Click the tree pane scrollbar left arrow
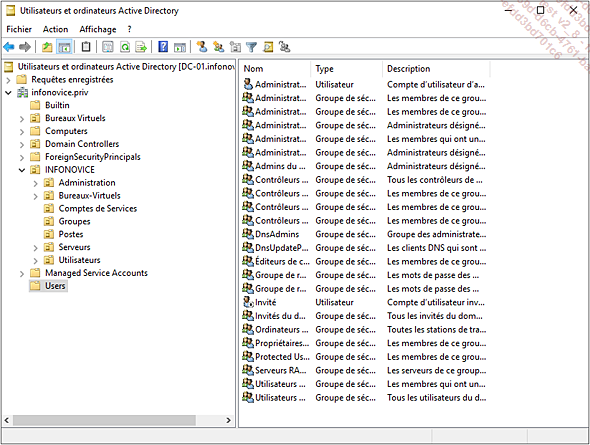Viewport: 590px width, 445px height. [x=7, y=420]
